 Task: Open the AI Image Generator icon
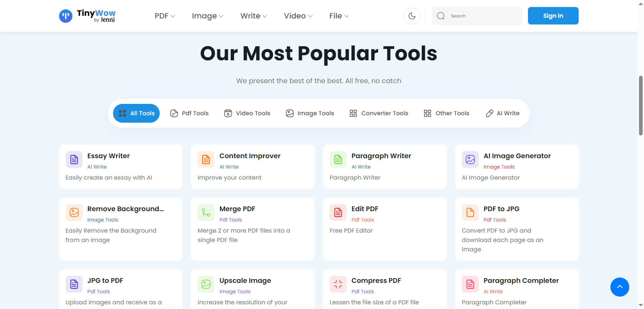470,160
